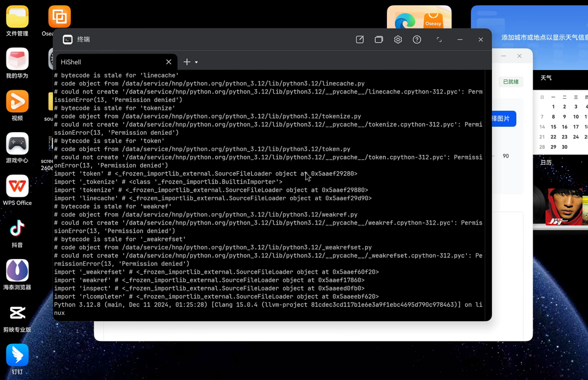Viewport: 588px width, 380px height.
Task: Select date 23 in the calendar widget
Action: coord(565,137)
